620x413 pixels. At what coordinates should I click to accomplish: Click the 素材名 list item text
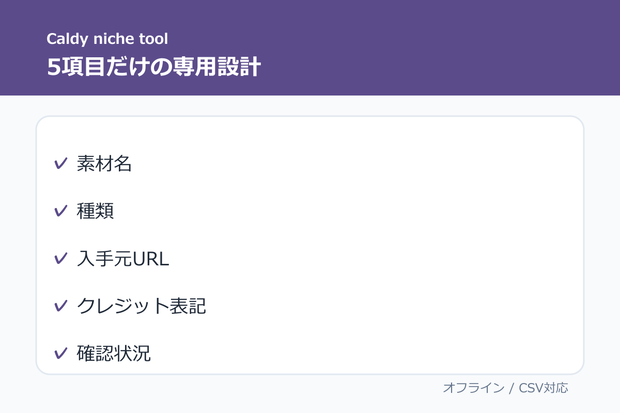click(104, 163)
